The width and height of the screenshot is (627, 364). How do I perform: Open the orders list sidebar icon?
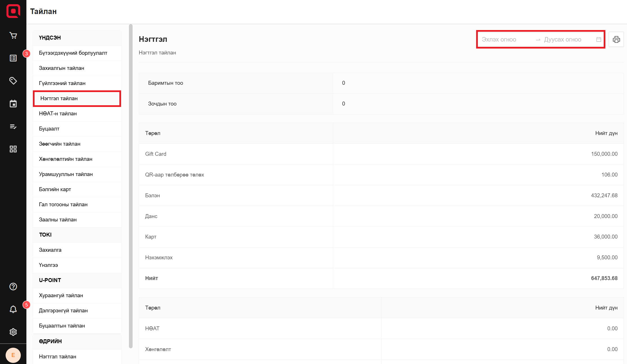13,58
